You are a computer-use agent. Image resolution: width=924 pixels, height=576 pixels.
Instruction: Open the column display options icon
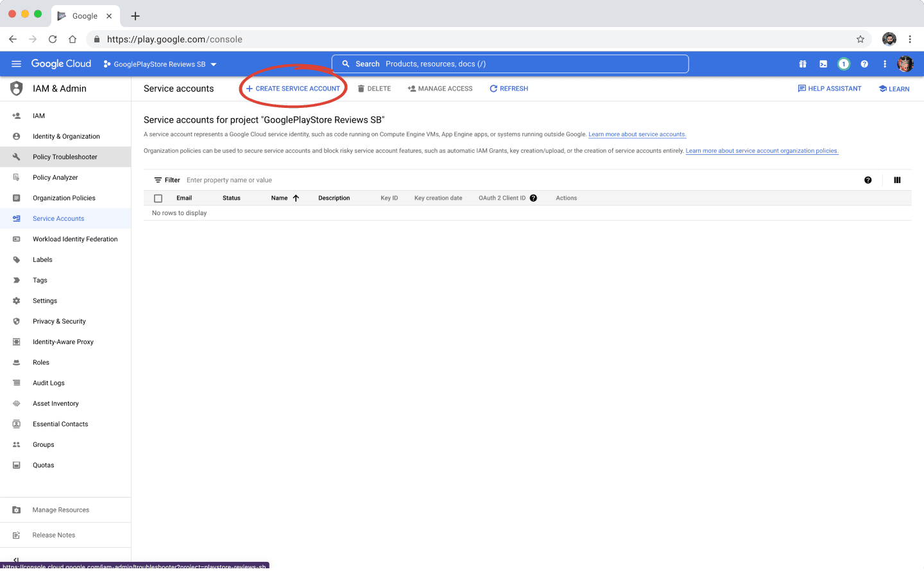pyautogui.click(x=897, y=180)
